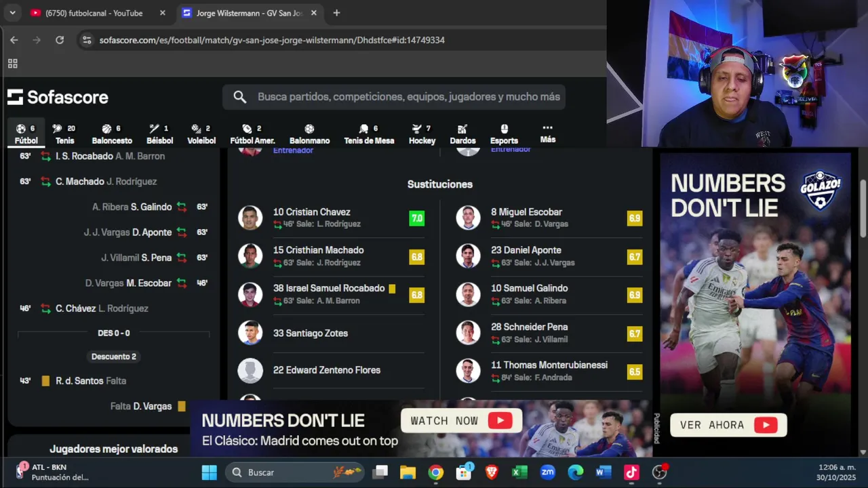Open Edward Zenteno Flores player row

(x=332, y=370)
